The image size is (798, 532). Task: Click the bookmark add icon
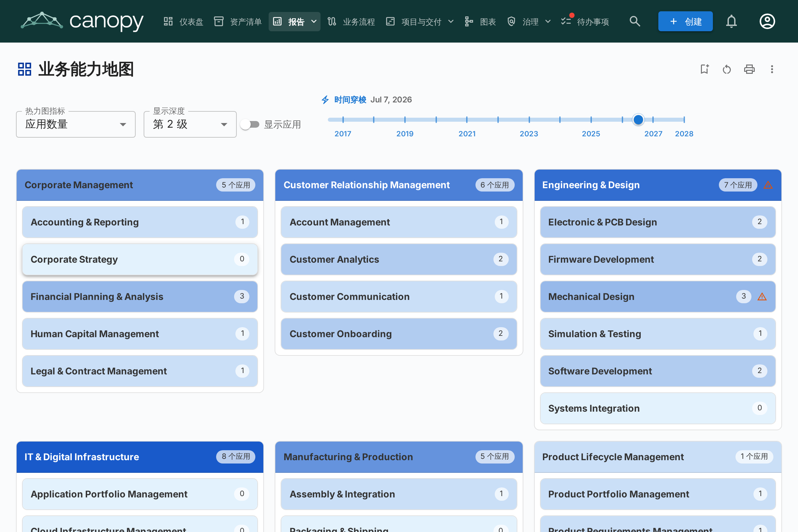point(705,69)
